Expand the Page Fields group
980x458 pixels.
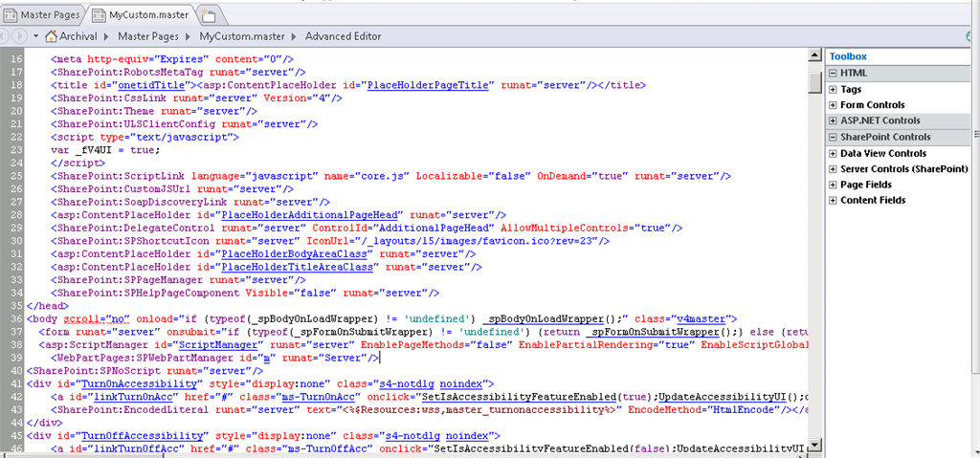(x=833, y=185)
